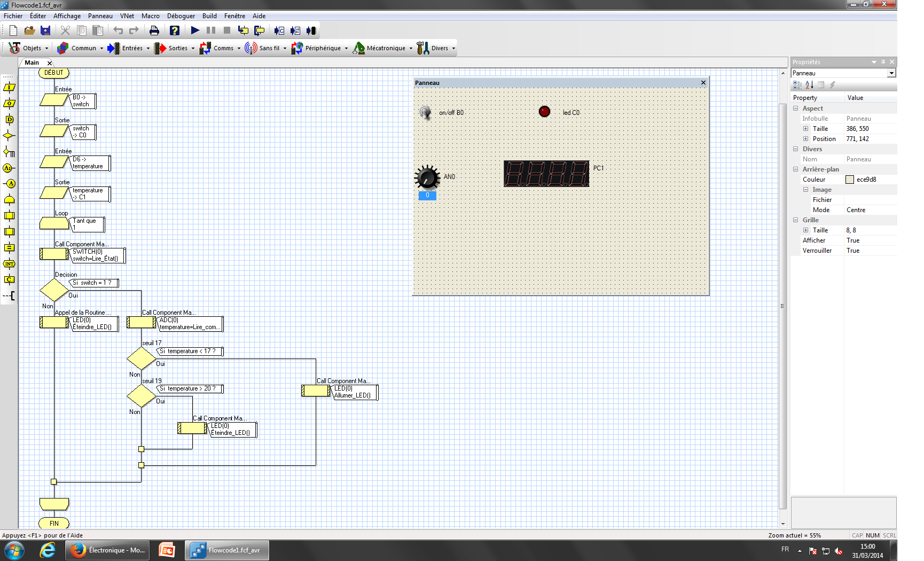
Task: Click the Compile to C toolbar icon
Action: (x=279, y=30)
